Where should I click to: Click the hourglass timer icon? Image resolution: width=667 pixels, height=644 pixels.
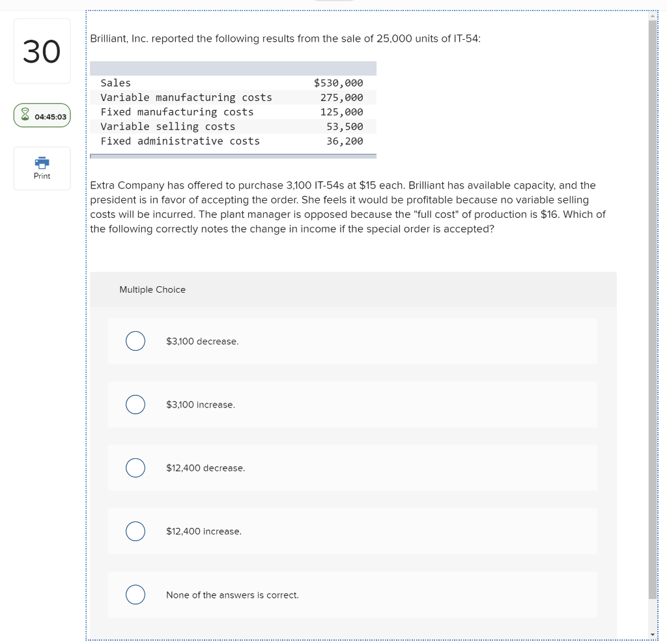25,115
